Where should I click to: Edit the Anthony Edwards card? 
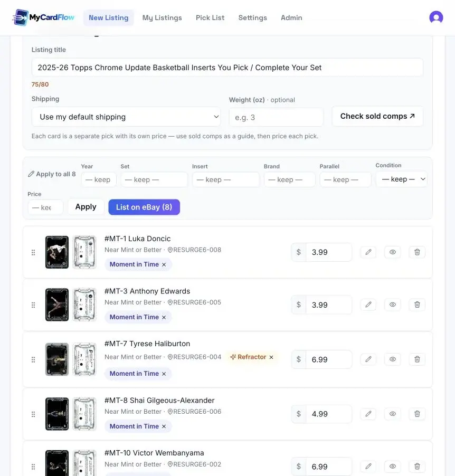(x=368, y=304)
